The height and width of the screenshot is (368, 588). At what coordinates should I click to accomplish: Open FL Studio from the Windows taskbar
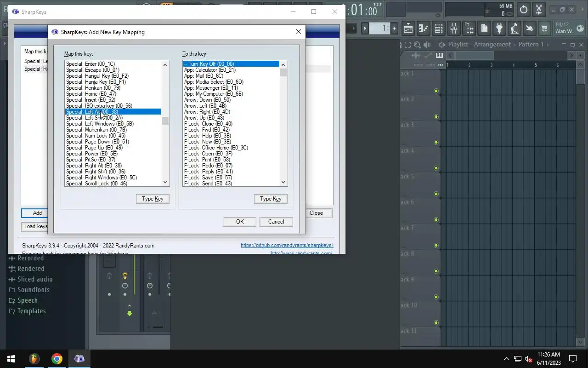pos(34,359)
